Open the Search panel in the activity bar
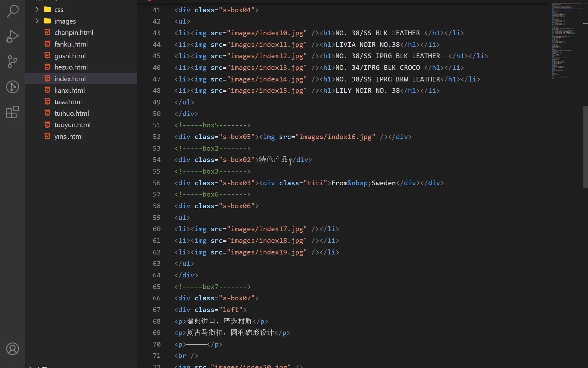Screen dimensions: 588x368 [12, 11]
